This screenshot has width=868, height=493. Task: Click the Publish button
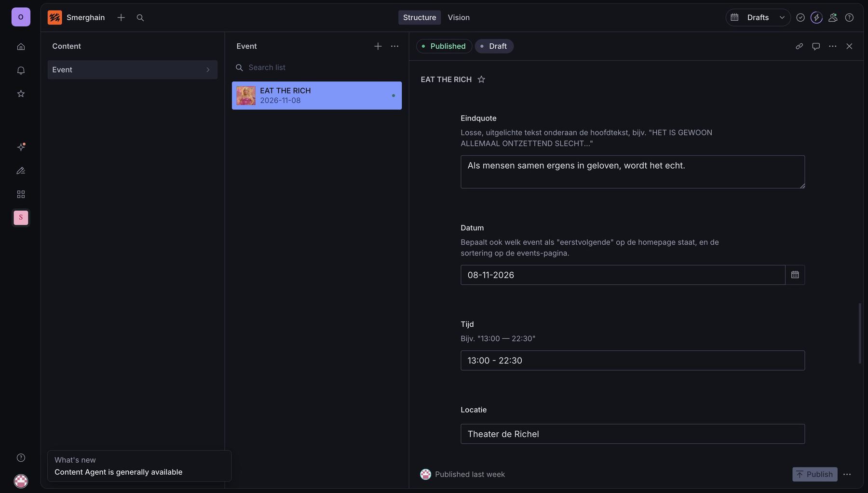pos(815,474)
